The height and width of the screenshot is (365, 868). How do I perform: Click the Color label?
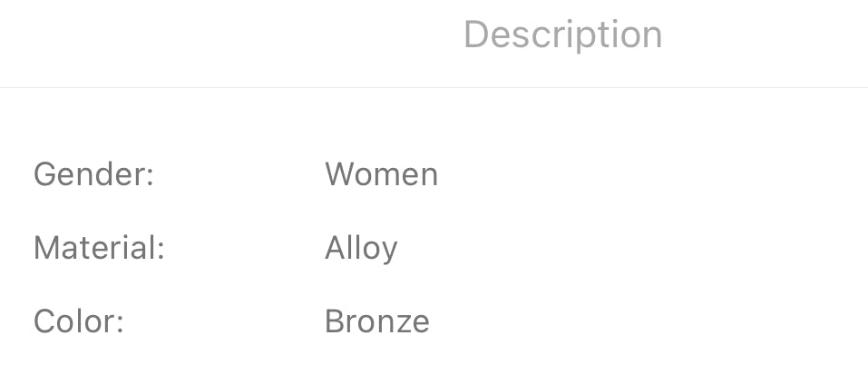click(x=78, y=321)
